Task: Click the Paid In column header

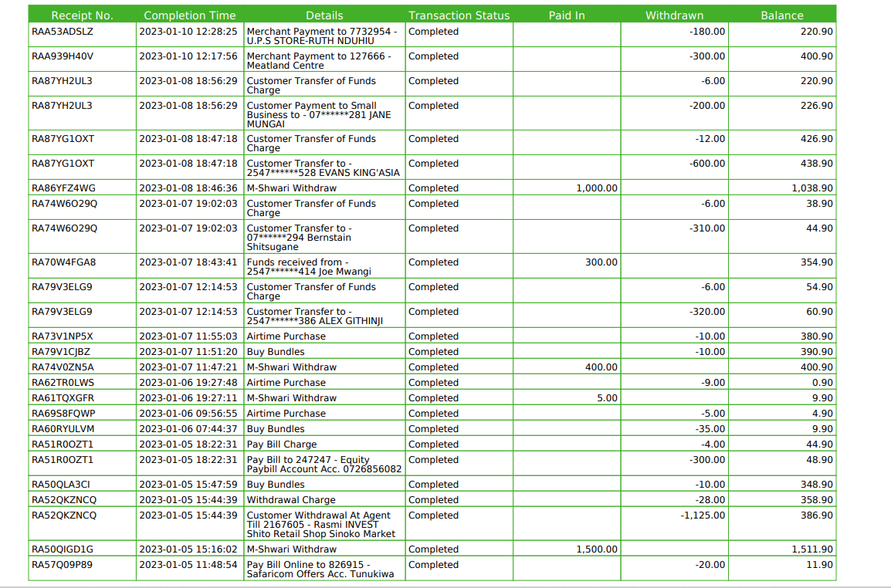Action: click(567, 15)
